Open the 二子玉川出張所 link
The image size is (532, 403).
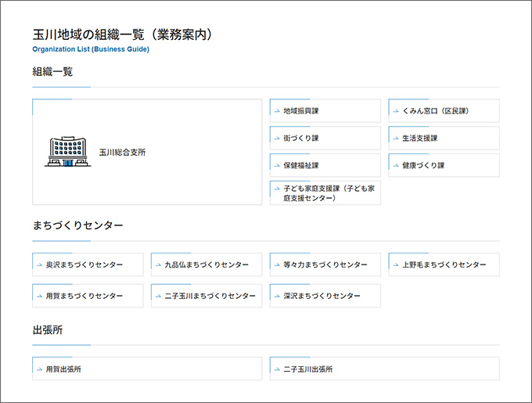(x=384, y=369)
